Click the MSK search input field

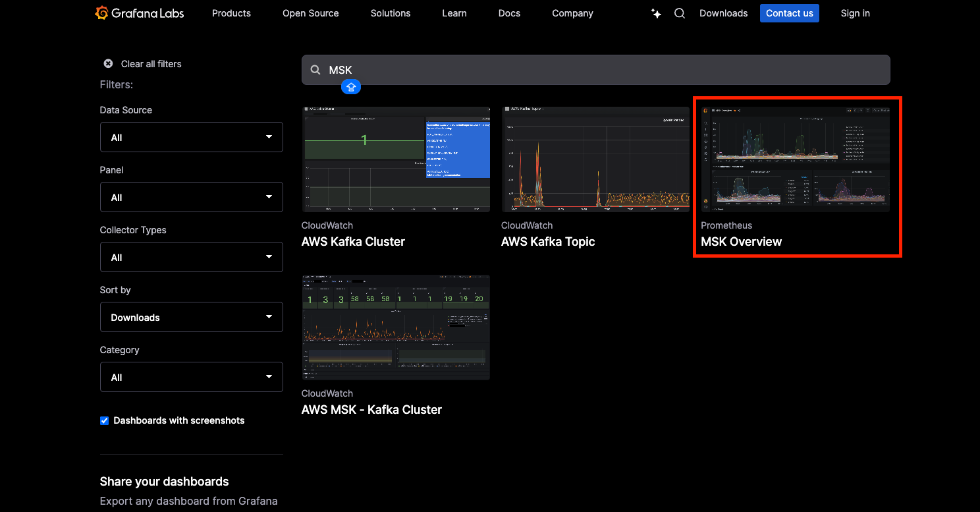click(x=596, y=70)
